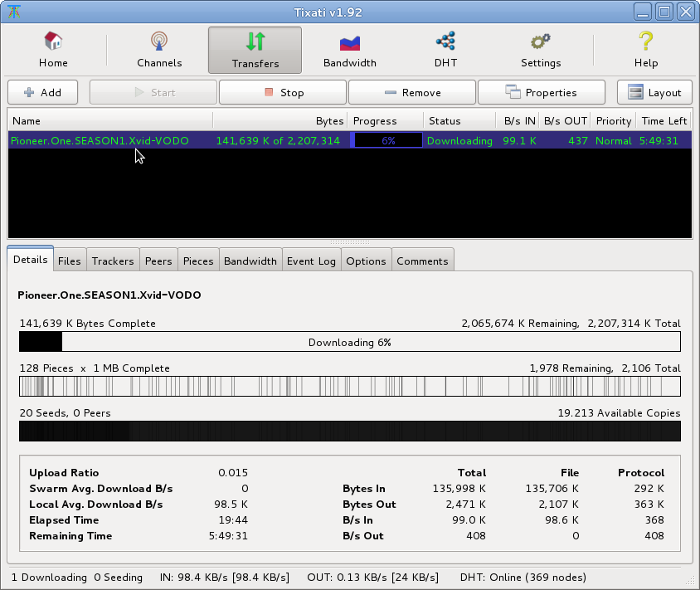Click the '0 Seeding' status bar entry
This screenshot has height=590, width=700.
click(119, 577)
